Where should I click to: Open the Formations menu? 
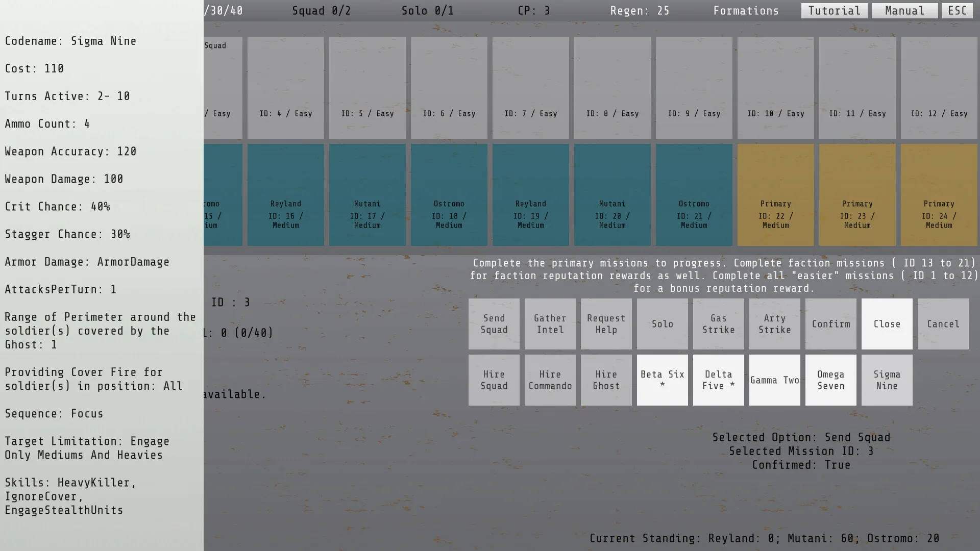[x=746, y=11]
